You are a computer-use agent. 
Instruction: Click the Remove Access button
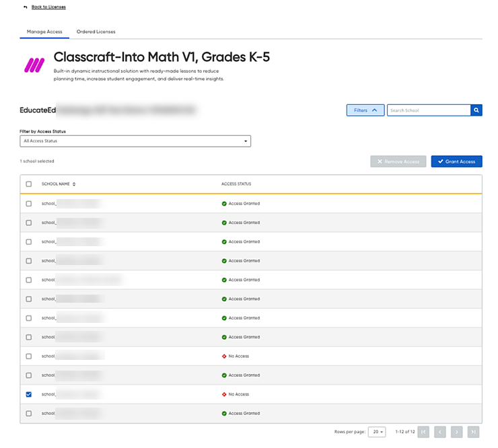(398, 161)
